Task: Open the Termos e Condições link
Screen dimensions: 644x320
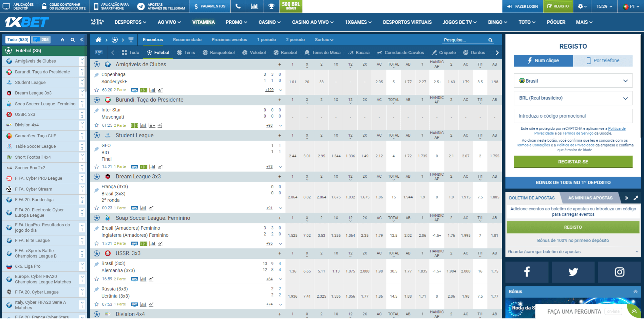Action: coord(533,145)
